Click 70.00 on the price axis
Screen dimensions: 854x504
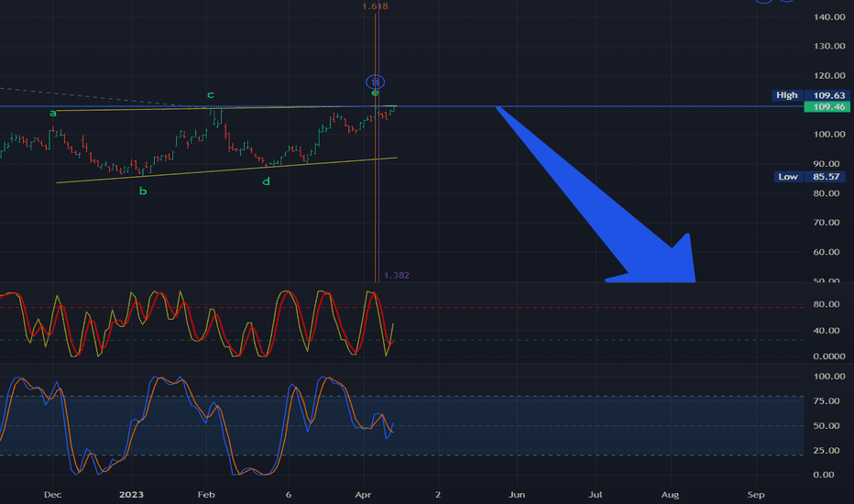(x=827, y=223)
